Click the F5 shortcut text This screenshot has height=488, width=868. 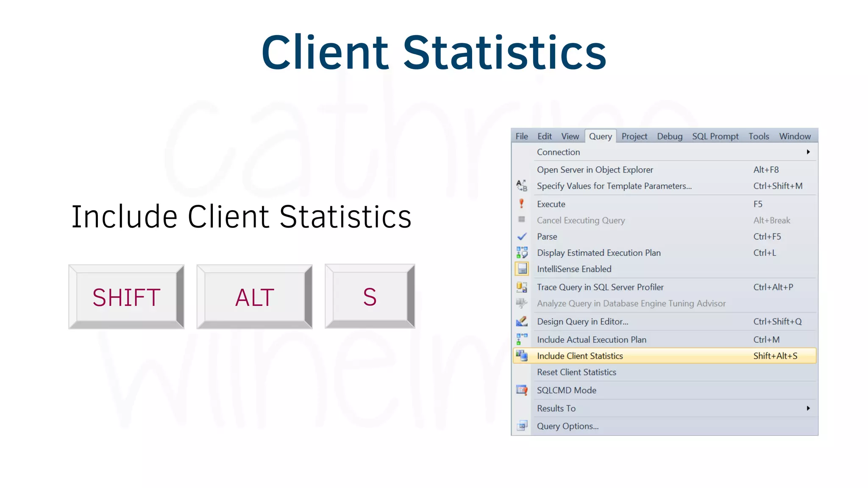click(758, 204)
